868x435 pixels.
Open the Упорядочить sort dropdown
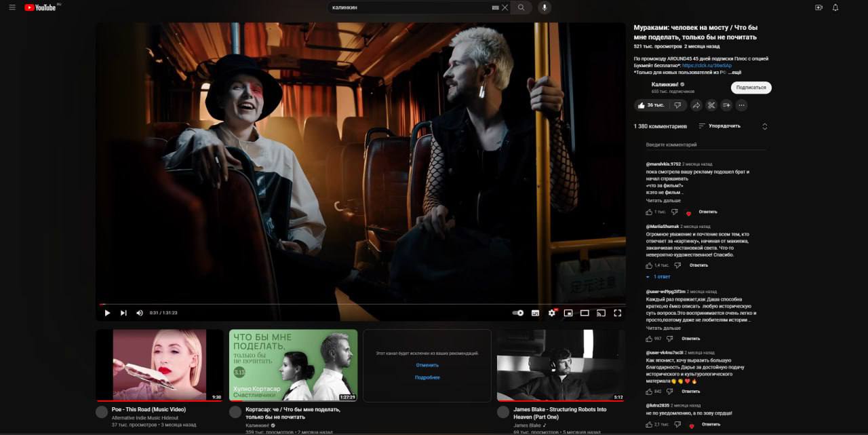tap(719, 126)
